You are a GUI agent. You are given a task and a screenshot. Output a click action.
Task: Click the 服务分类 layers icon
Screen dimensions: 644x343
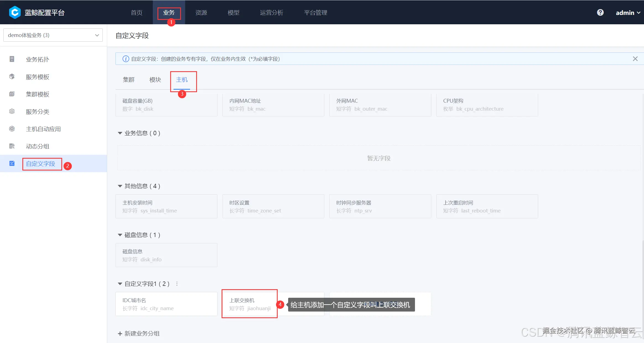pyautogui.click(x=12, y=111)
